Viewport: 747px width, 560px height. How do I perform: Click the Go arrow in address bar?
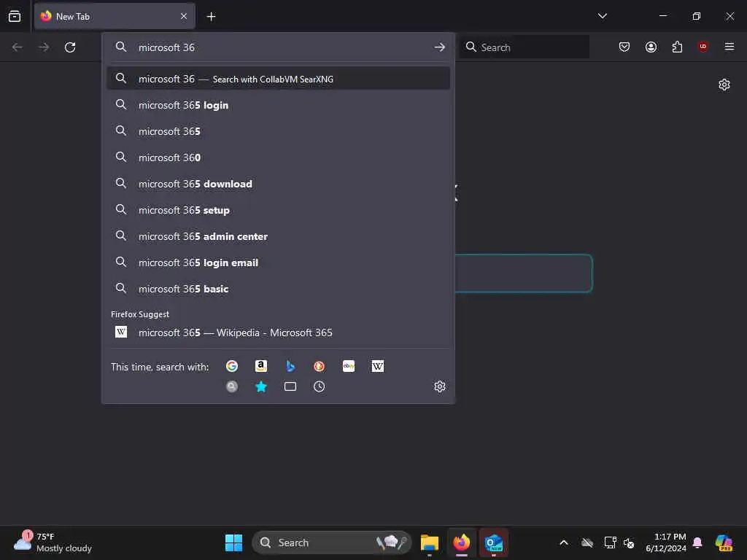[440, 47]
